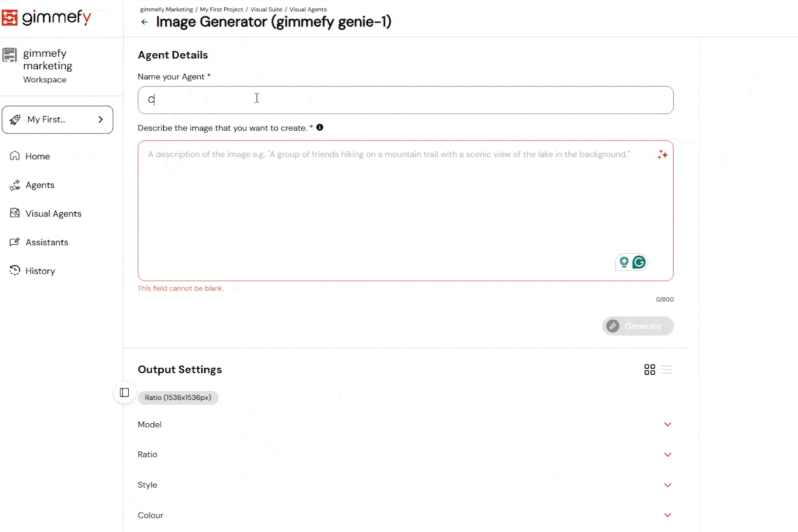Screen dimensions: 798x532
Task: Switch Output Settings to grid view
Action: [650, 370]
